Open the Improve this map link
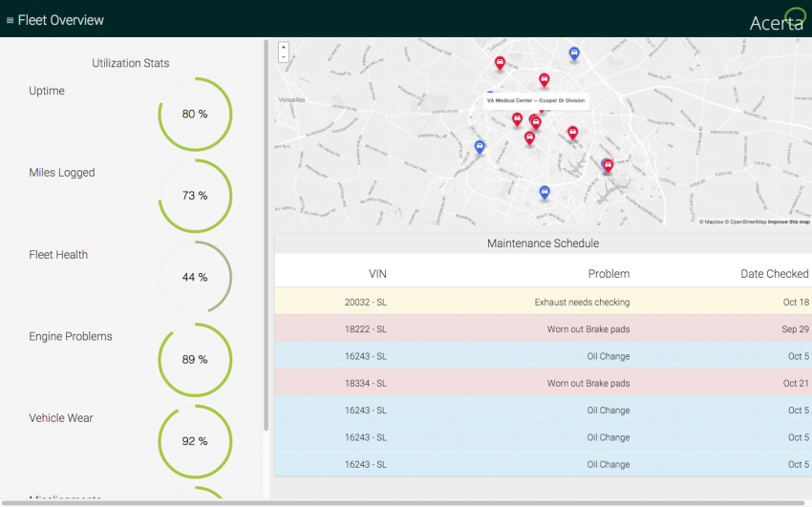812x507 pixels. coord(789,222)
